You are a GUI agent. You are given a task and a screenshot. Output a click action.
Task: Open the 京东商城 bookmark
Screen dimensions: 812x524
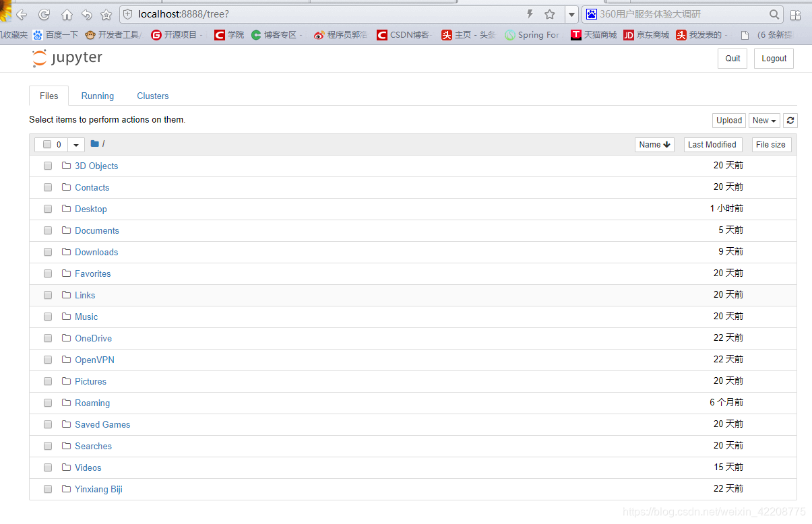click(646, 35)
